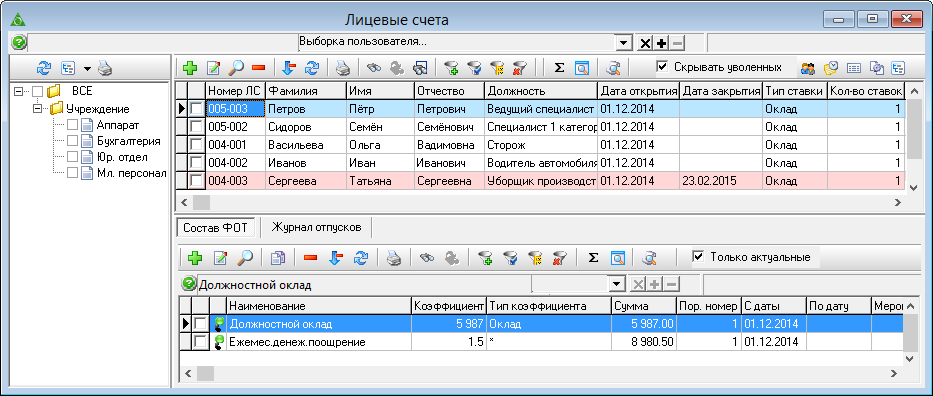Select the Водитель автомобиля position cell
Image resolution: width=933 pixels, height=396 pixels.
tap(541, 162)
